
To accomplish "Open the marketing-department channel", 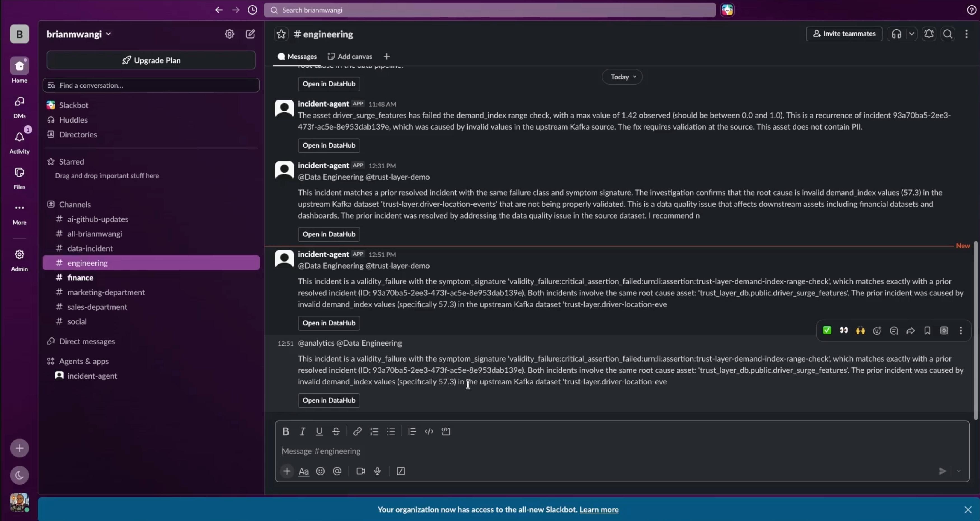I will tap(151, 292).
